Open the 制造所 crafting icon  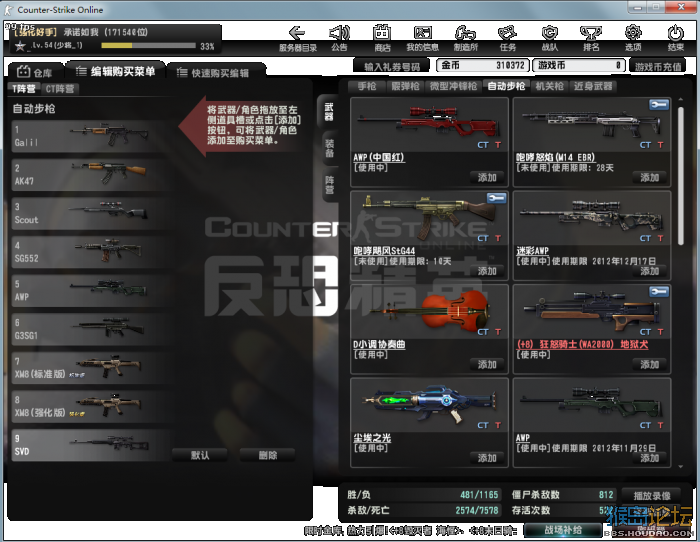(x=465, y=33)
